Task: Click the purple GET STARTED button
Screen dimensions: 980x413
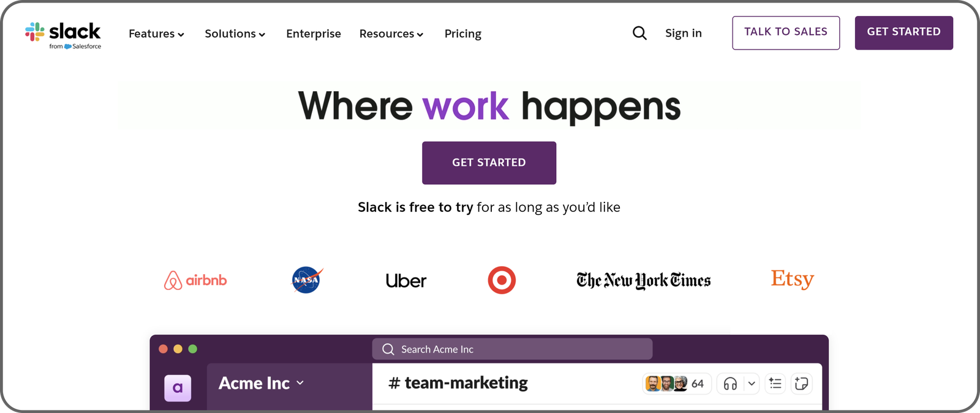Action: click(489, 163)
